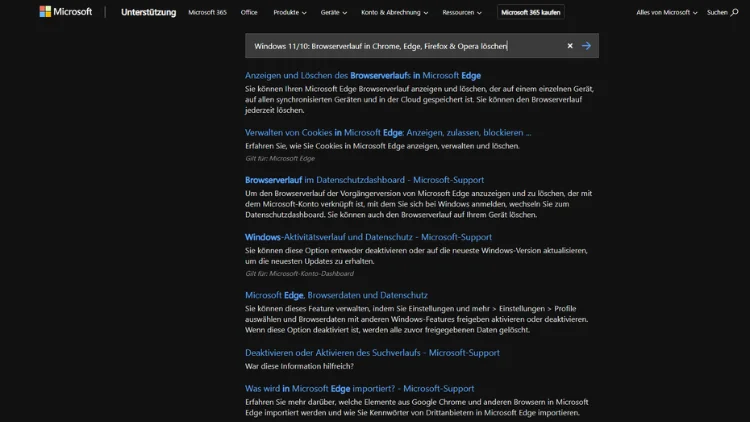The width and height of the screenshot is (750, 422).
Task: Open Deaktivieren oder Aktivieren des Suchverlaufs result
Action: click(x=372, y=353)
